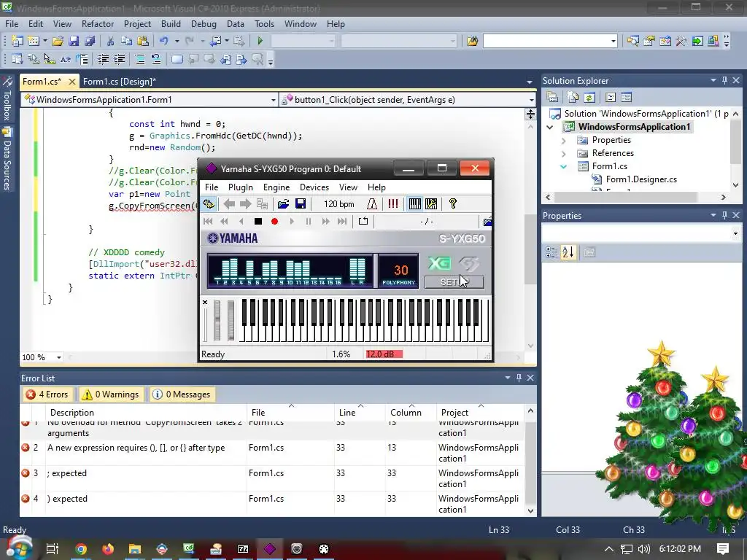The image size is (747, 560).
Task: Toggle the 4 Errors filter
Action: [x=47, y=394]
